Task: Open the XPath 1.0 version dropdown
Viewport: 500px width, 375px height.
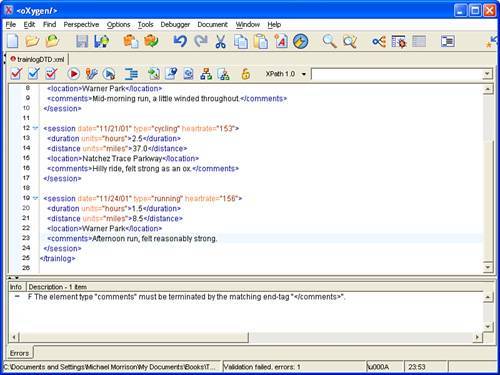Action: point(304,74)
